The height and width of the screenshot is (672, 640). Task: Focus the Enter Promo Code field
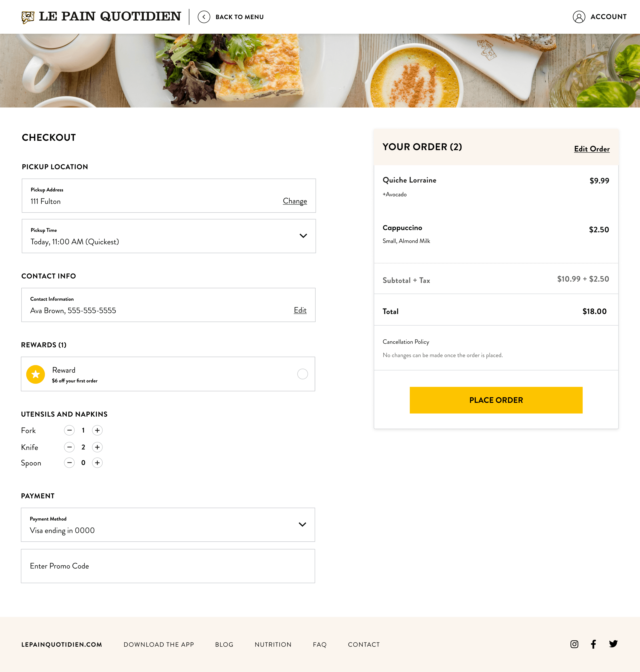(168, 566)
